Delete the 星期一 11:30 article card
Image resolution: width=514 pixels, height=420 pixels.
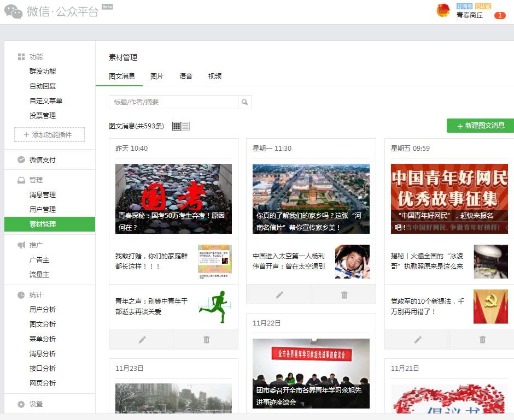[x=344, y=294]
